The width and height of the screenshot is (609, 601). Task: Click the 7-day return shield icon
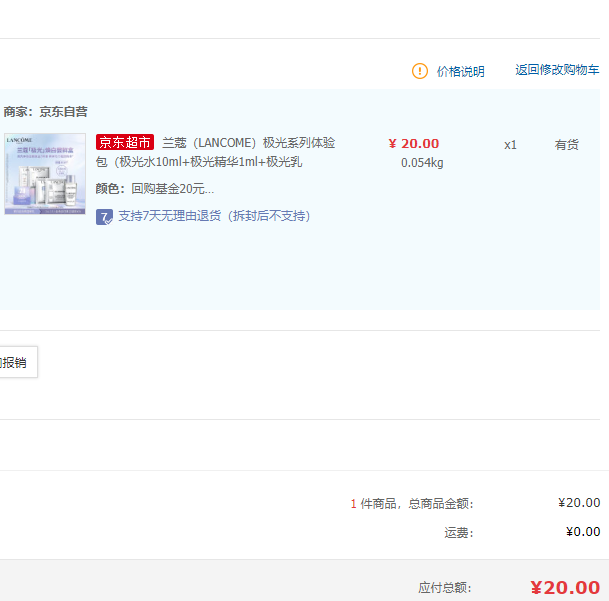[104, 217]
